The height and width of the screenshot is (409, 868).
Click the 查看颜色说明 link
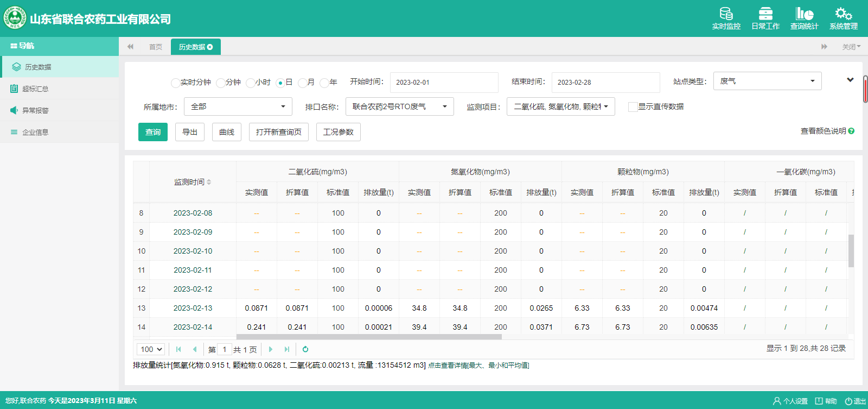(823, 131)
